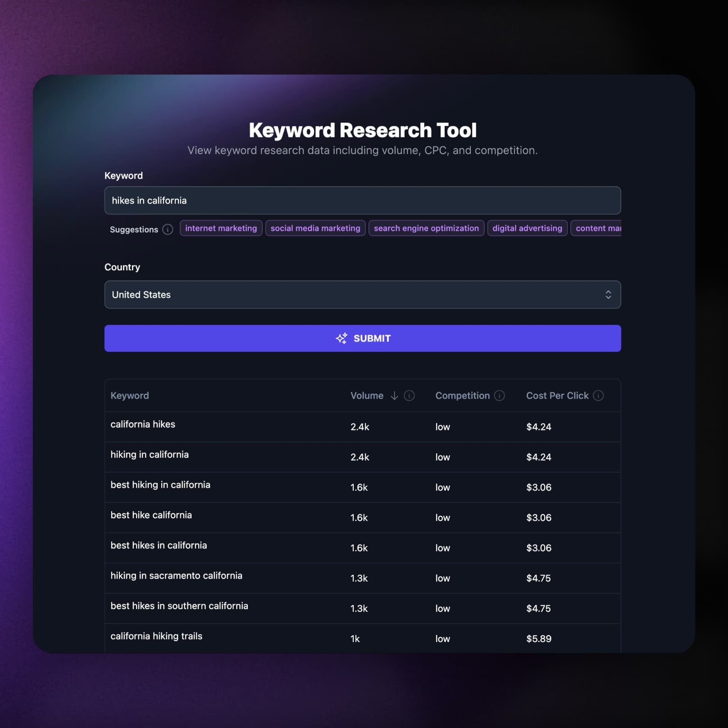Click the info icon next to Suggestions
This screenshot has width=728, height=728.
(167, 229)
